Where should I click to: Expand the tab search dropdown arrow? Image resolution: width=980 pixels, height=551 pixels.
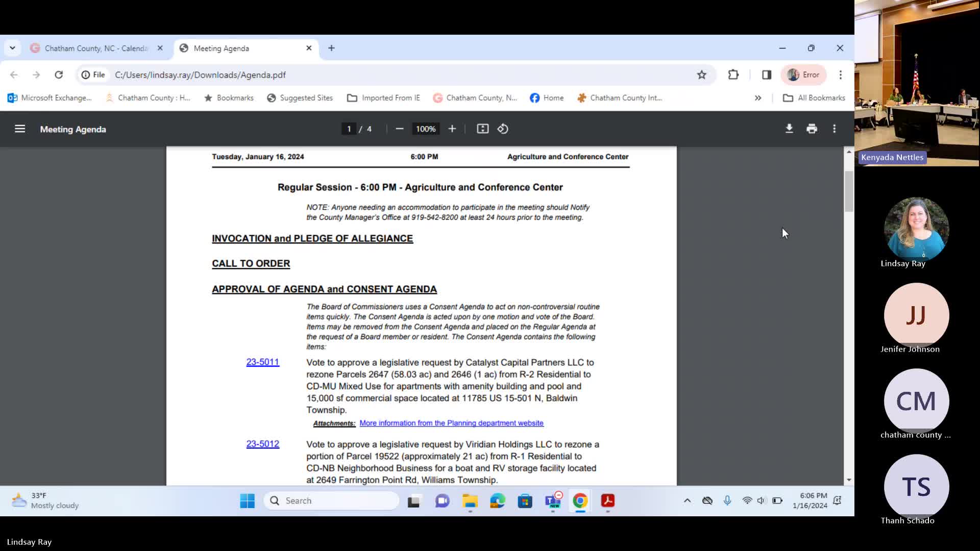12,48
